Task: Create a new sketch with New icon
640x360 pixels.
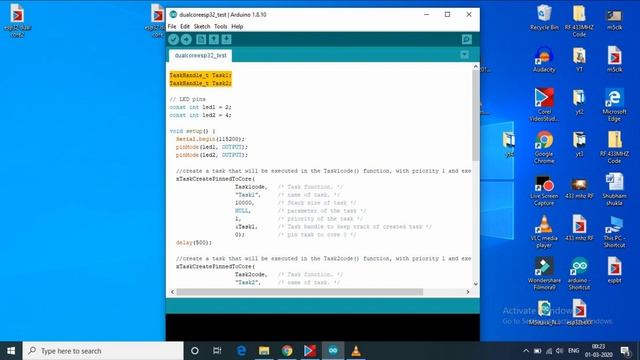Action: tap(201, 39)
